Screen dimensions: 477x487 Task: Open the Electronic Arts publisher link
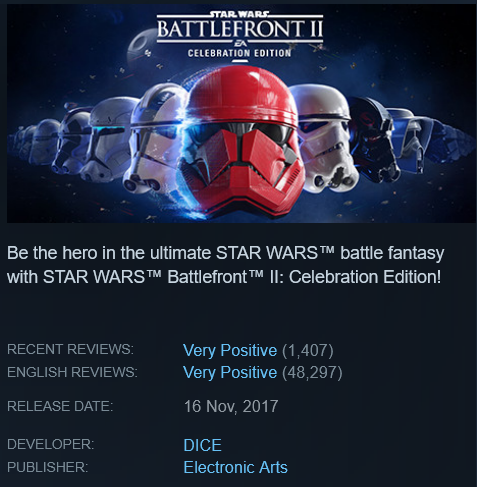coord(236,467)
